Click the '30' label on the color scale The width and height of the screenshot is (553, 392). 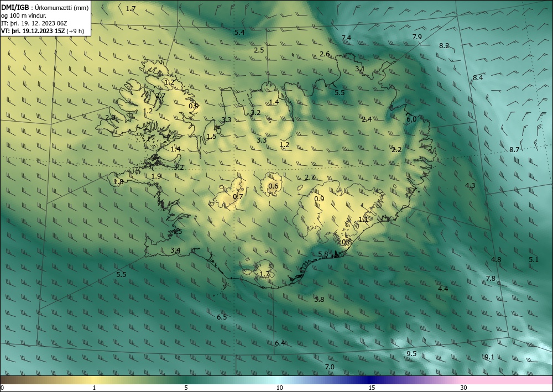(x=464, y=388)
